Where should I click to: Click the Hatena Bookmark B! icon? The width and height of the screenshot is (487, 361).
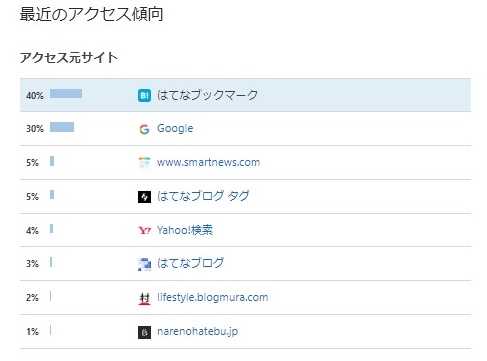(144, 96)
